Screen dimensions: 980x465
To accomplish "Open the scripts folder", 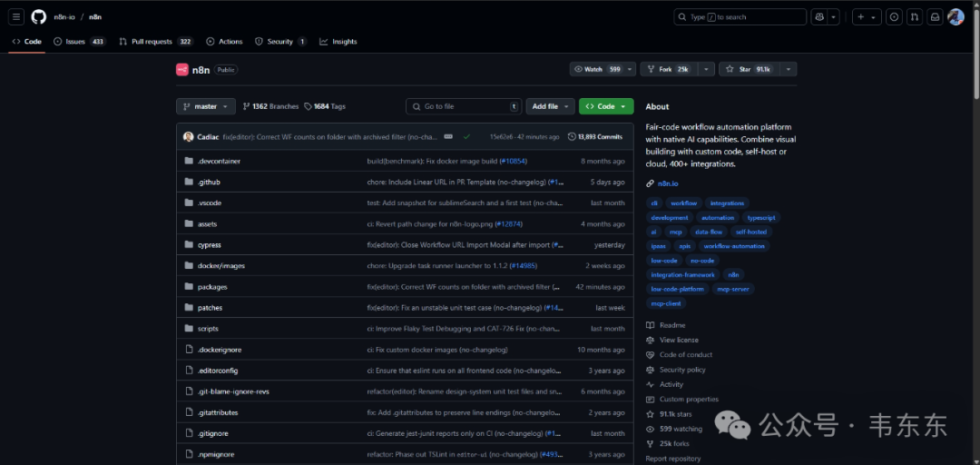I will 208,329.
